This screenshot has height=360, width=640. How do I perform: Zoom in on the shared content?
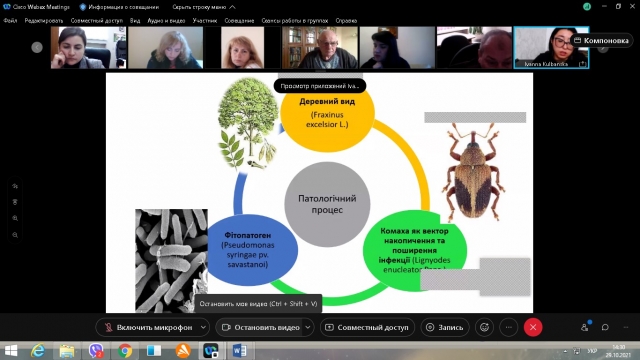coord(15,218)
